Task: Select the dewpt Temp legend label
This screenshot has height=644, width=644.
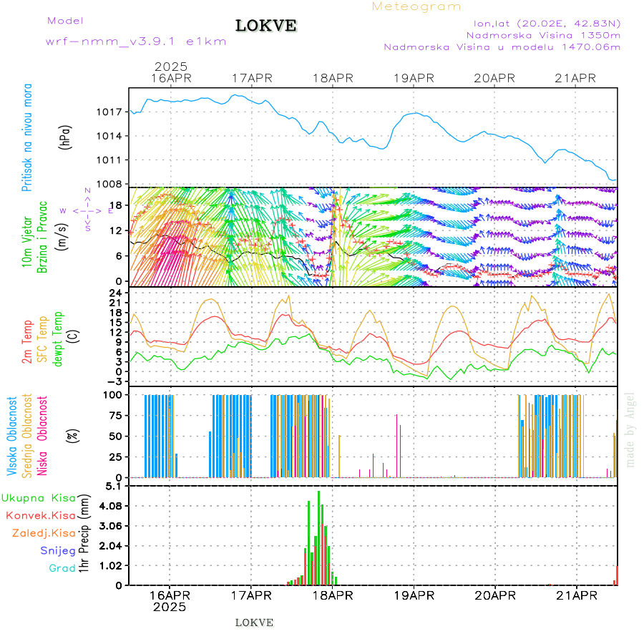Action: click(x=57, y=339)
